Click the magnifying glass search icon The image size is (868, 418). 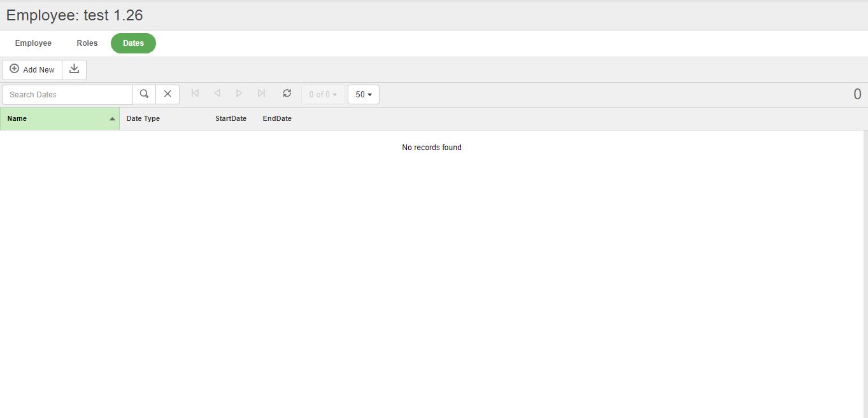tap(145, 94)
